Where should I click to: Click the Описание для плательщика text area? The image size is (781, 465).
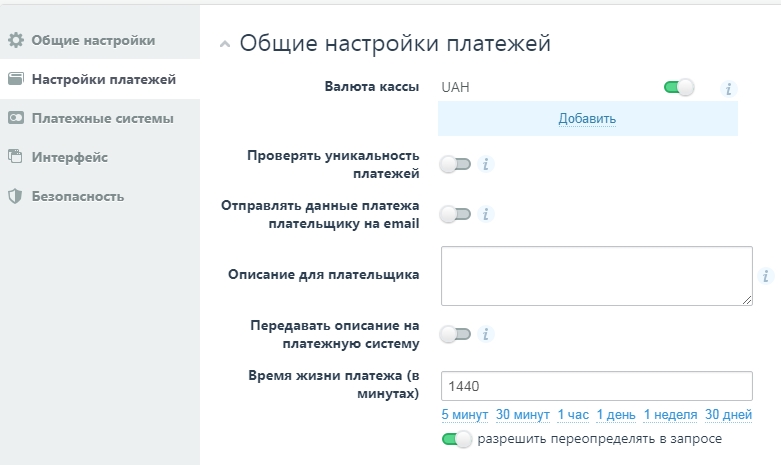(596, 275)
